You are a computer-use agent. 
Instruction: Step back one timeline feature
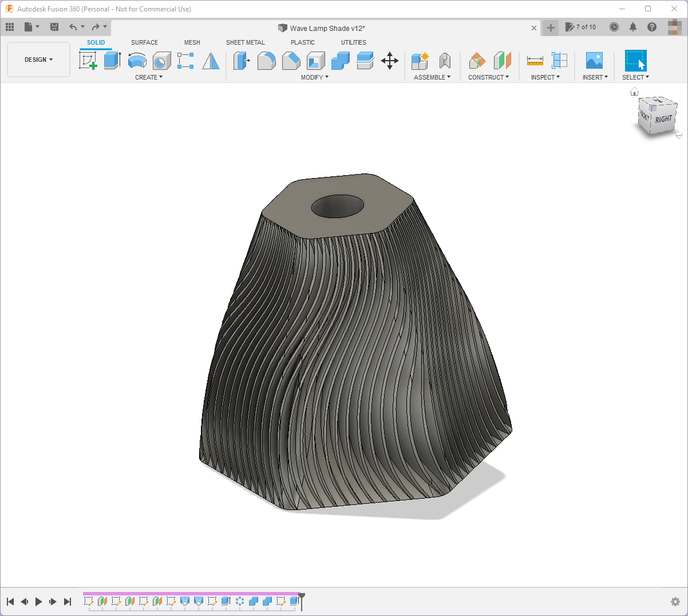pos(25,602)
